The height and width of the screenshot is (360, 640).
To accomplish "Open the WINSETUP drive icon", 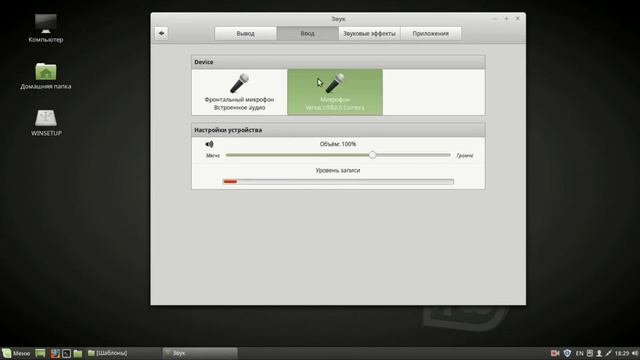I will pos(46,123).
